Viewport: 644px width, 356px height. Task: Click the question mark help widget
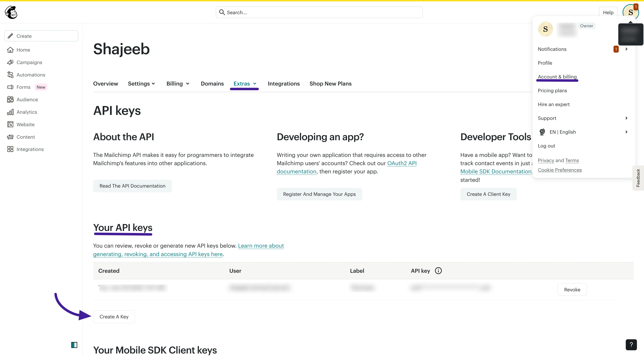pyautogui.click(x=631, y=345)
